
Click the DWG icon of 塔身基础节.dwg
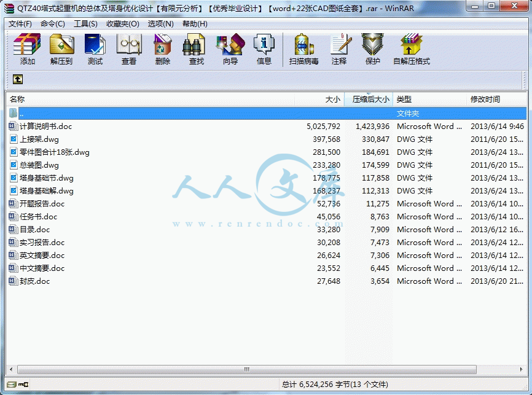[x=14, y=178]
